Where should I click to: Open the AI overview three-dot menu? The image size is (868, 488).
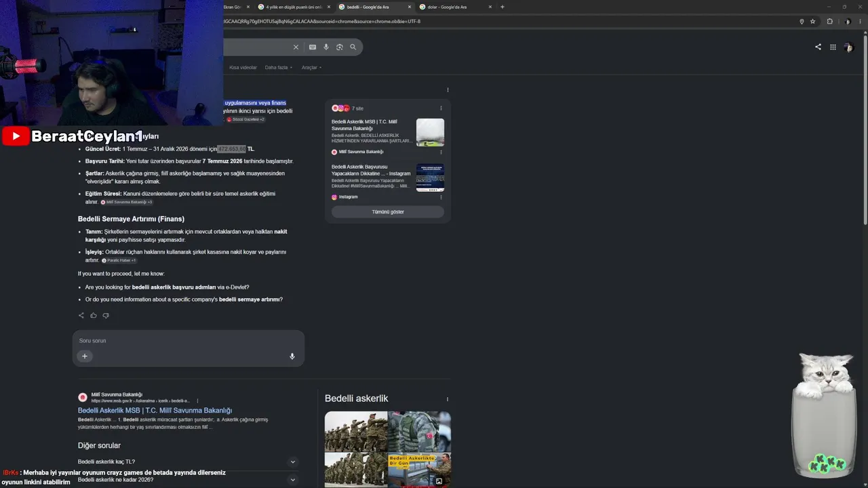pos(448,90)
